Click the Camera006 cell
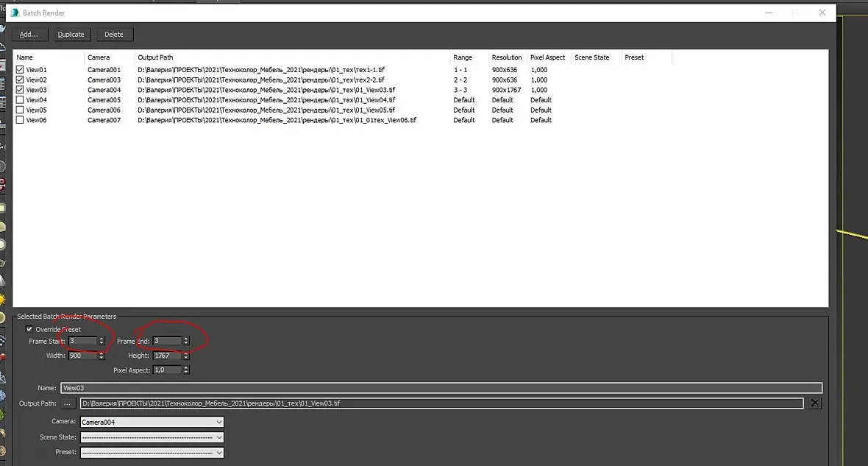Viewport: 868px width, 466px height. pyautogui.click(x=104, y=110)
